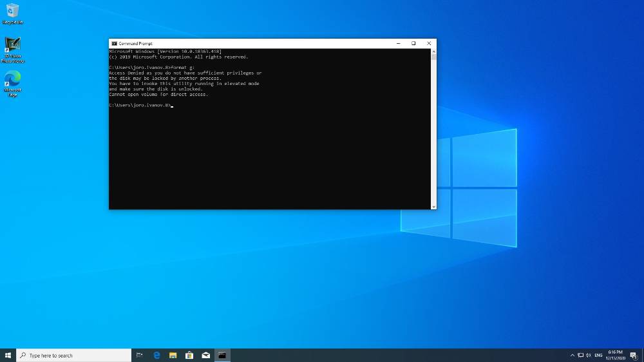Launch Edge from the taskbar
Image resolution: width=644 pixels, height=362 pixels.
tap(156, 355)
